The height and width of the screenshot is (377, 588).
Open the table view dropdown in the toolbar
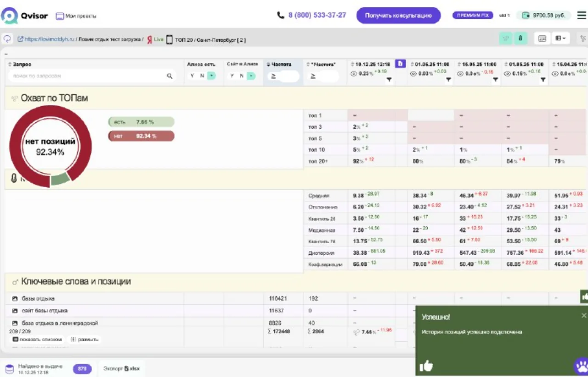click(x=561, y=39)
